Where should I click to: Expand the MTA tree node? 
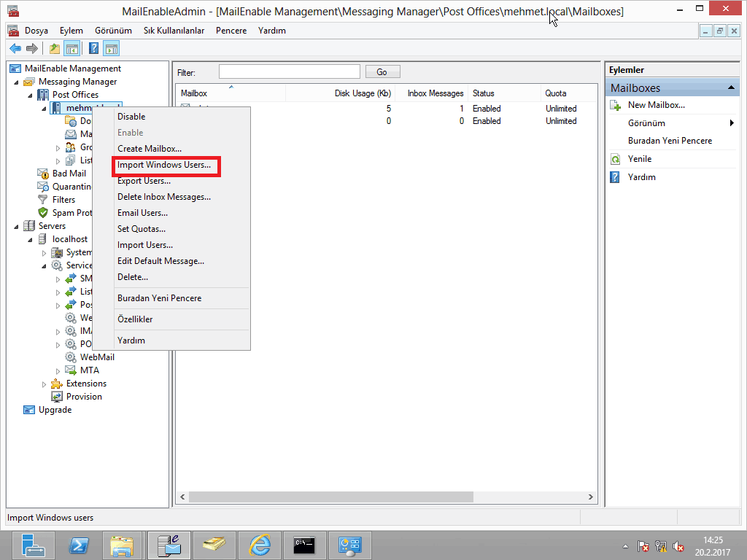[58, 371]
